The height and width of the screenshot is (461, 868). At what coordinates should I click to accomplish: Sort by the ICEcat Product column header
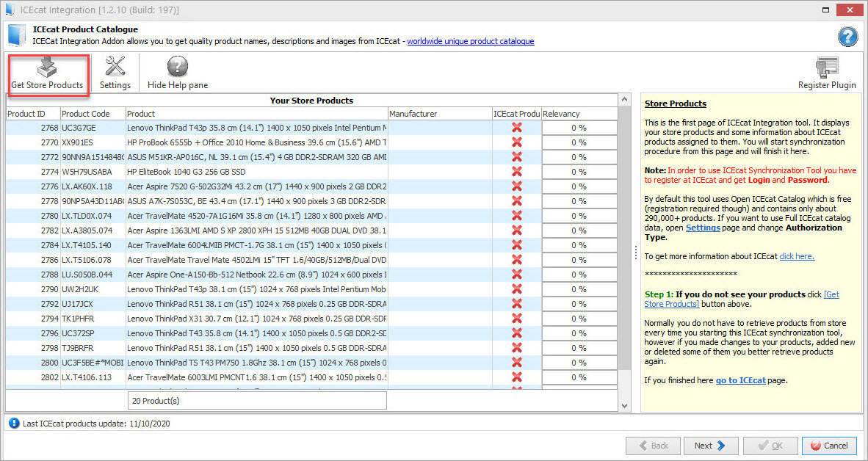(x=517, y=114)
